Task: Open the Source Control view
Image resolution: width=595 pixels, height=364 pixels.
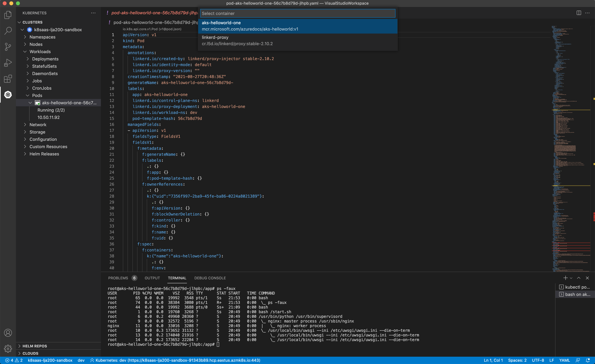Action: pos(8,47)
